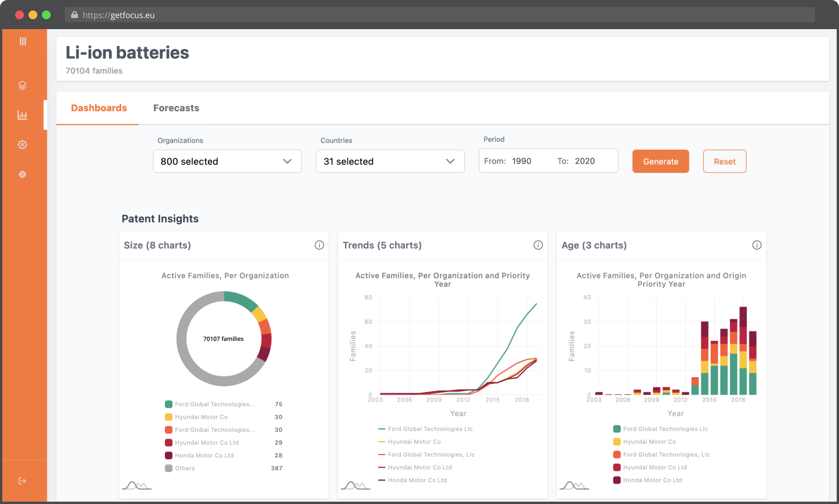The width and height of the screenshot is (839, 504).
Task: Expand the Countries dropdown
Action: 390,161
